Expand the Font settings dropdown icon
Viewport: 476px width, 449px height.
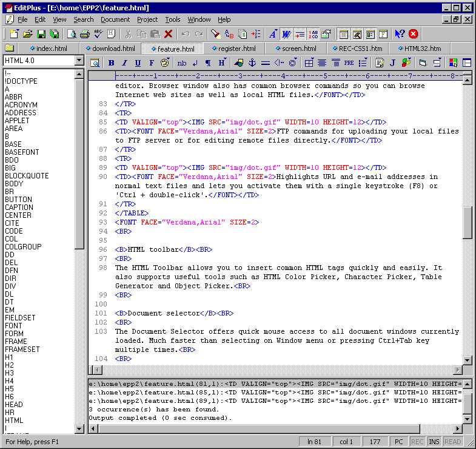[x=273, y=34]
